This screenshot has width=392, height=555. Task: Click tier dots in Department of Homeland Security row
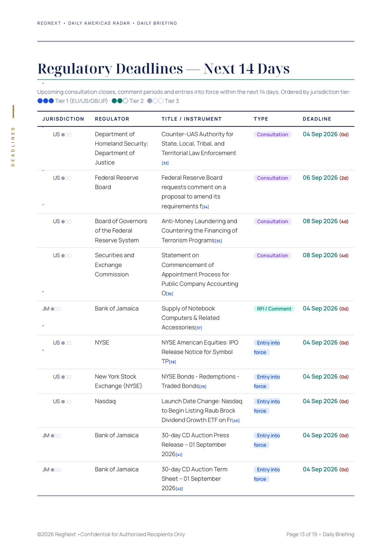pos(66,135)
